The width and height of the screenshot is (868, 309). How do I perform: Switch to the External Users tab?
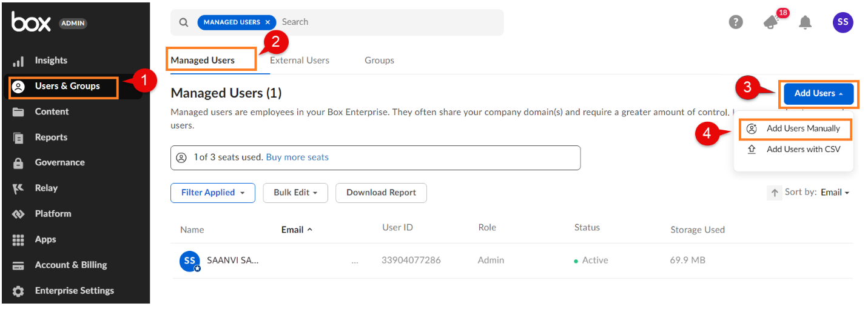click(300, 60)
